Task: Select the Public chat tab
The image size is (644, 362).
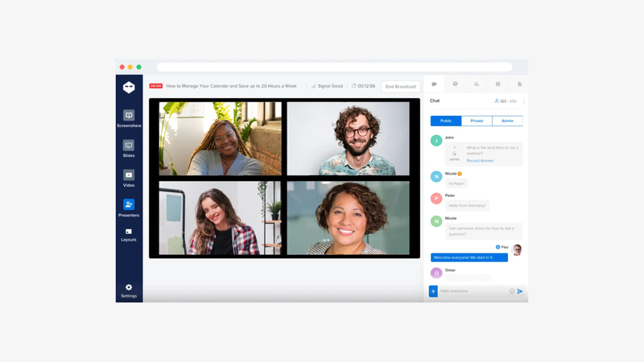Action: point(446,121)
